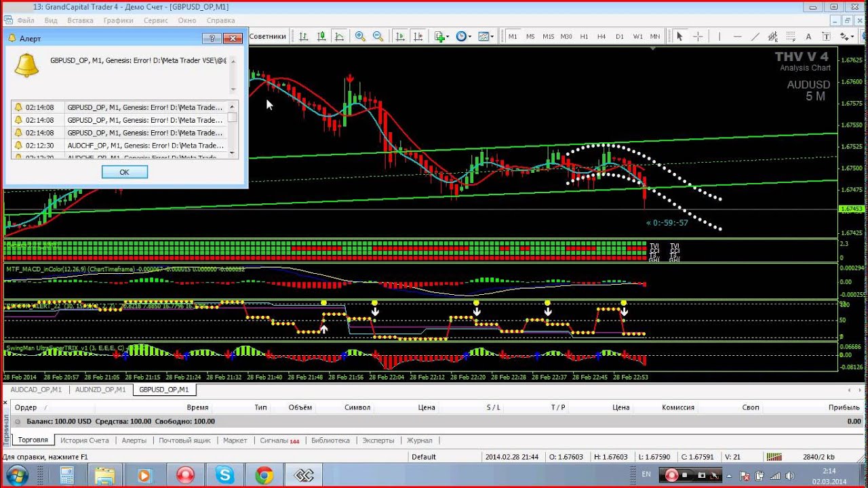Zoom out on the chart
Image resolution: width=868 pixels, height=488 pixels.
click(378, 37)
